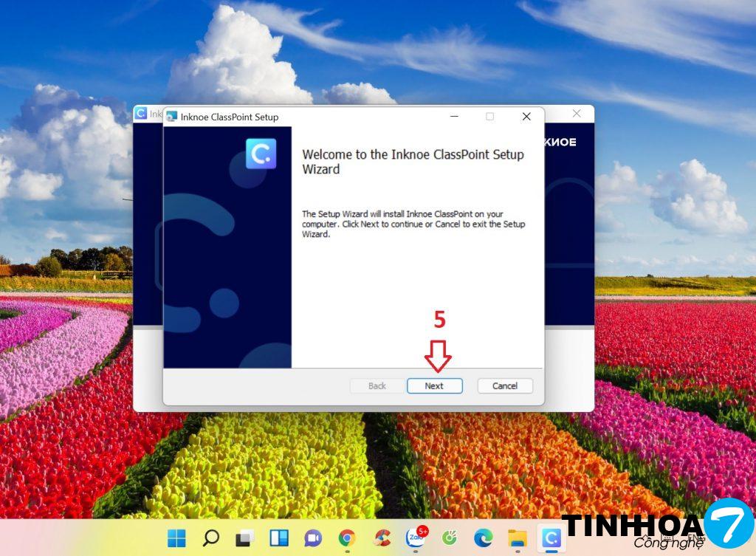Open Zalo with 5+ notifications

[x=416, y=538]
